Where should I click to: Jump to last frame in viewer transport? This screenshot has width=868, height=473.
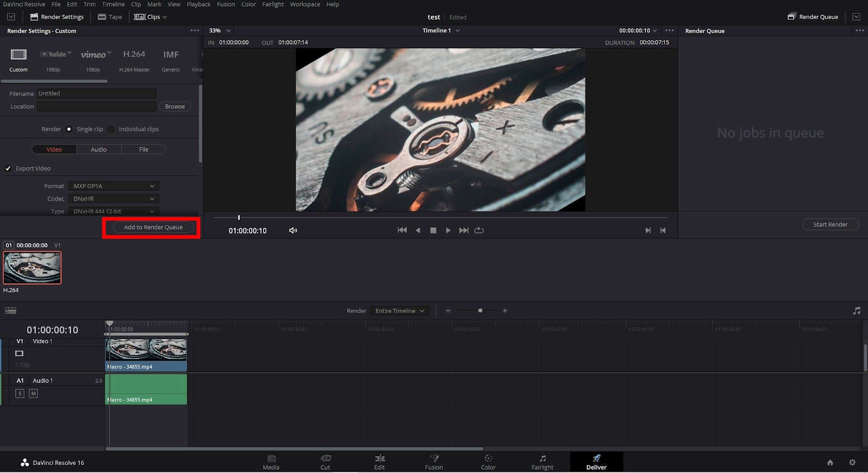(463, 230)
